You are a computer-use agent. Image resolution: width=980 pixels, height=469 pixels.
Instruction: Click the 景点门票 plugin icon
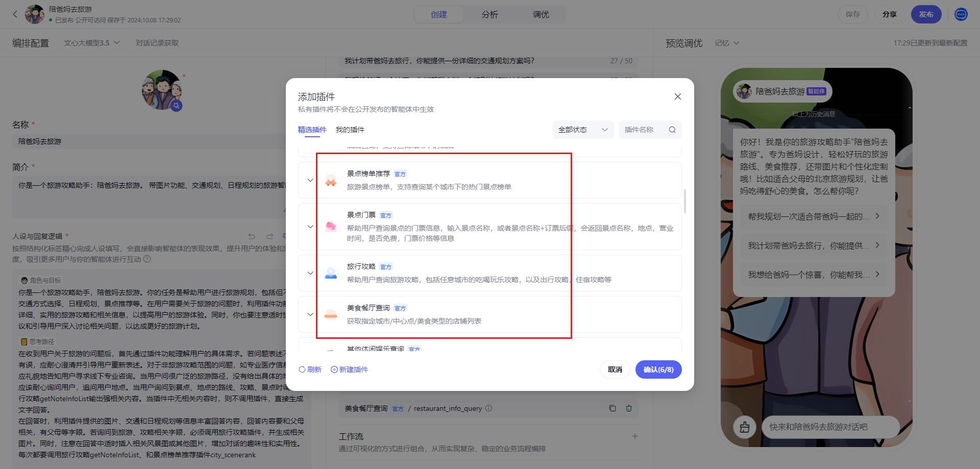pos(331,227)
